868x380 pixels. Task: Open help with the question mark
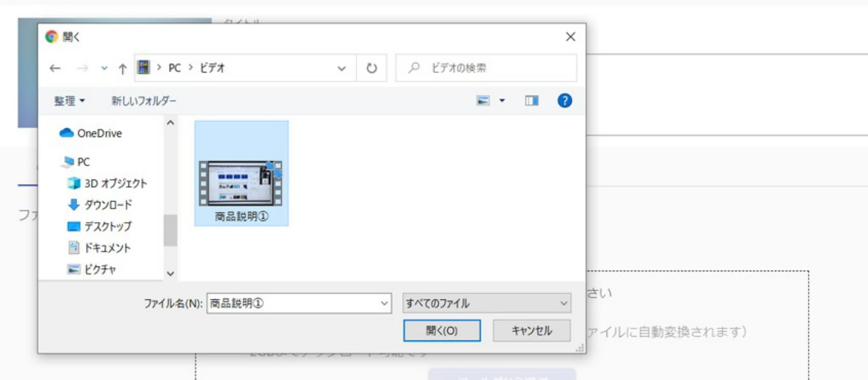coord(565,101)
